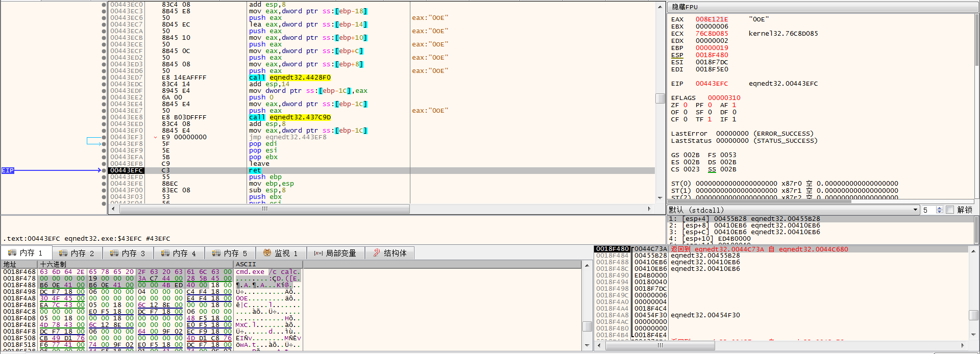The height and width of the screenshot is (354, 980).
Task: Toggle breakpoint bullet at 00443EFB
Action: point(104,164)
